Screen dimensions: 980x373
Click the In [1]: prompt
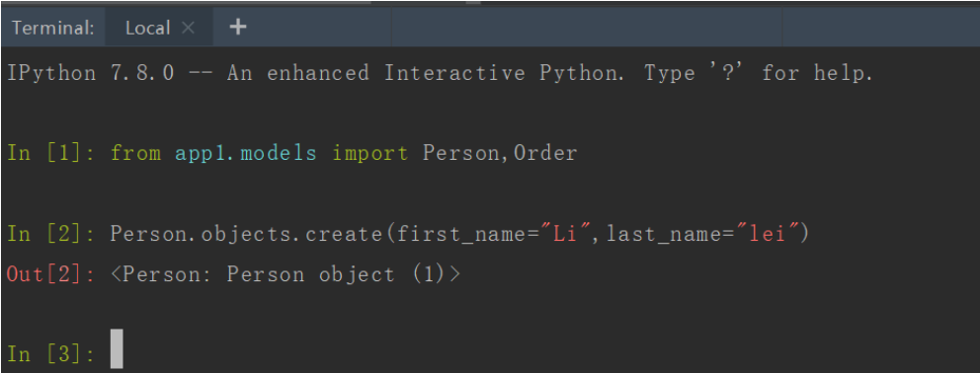(x=50, y=153)
